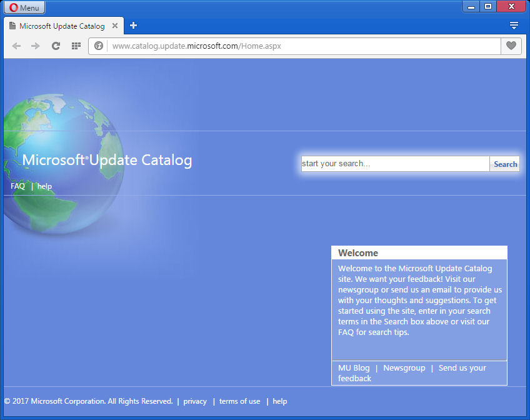Click the browser Back arrow
The width and height of the screenshot is (530, 420).
(x=17, y=46)
